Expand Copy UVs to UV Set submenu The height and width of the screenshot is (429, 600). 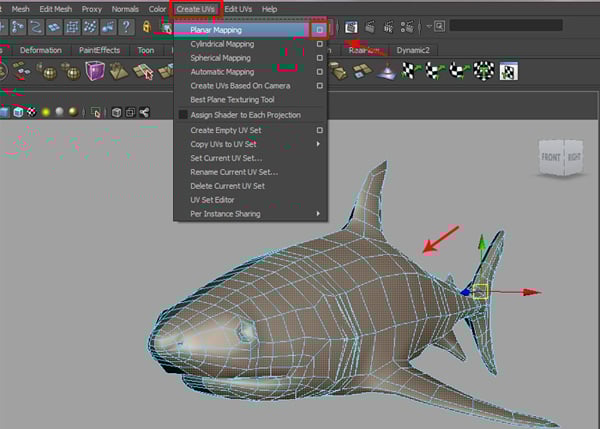pyautogui.click(x=318, y=144)
